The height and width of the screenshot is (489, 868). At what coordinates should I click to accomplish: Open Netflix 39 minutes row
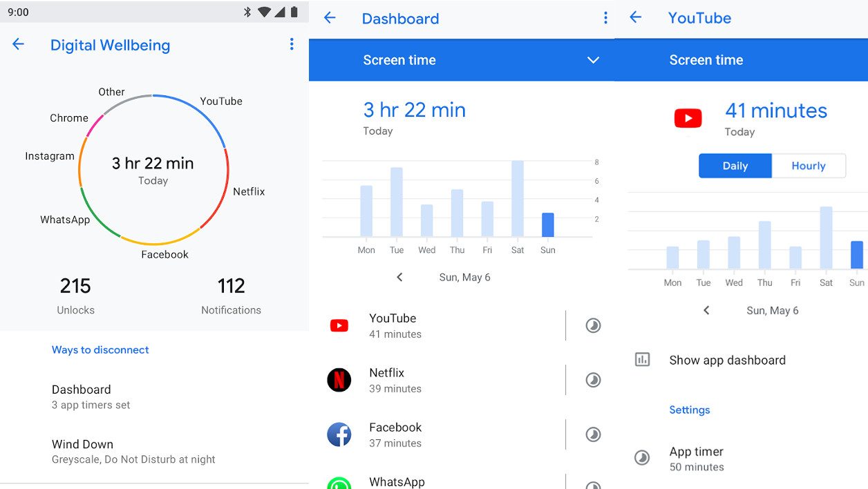tap(437, 380)
